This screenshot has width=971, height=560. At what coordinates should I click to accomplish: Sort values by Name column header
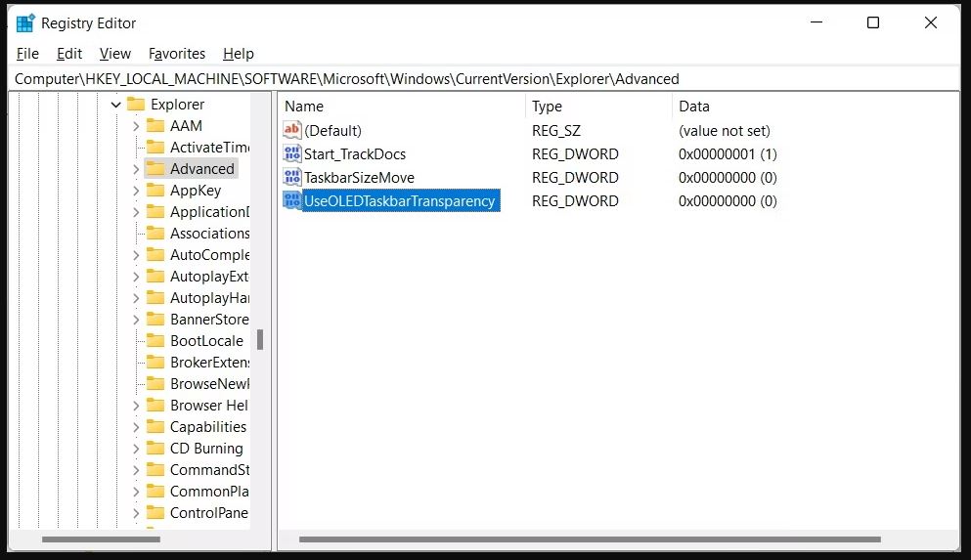pyautogui.click(x=402, y=107)
